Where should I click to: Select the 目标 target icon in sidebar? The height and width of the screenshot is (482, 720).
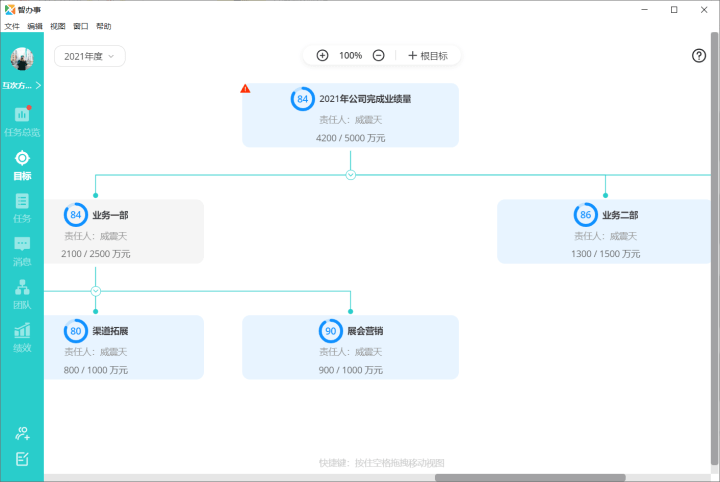(22, 158)
